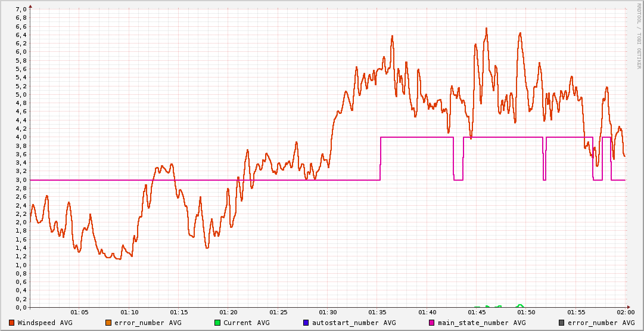Screen dimensions: 644x331
Task: Click the 7,0 value on the y-axis
Action: [20, 9]
